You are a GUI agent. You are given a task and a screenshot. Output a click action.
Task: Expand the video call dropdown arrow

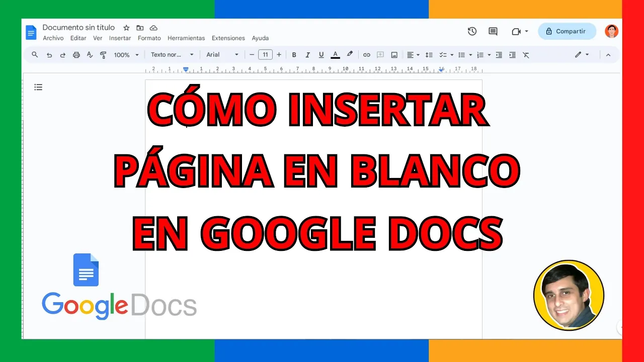527,31
